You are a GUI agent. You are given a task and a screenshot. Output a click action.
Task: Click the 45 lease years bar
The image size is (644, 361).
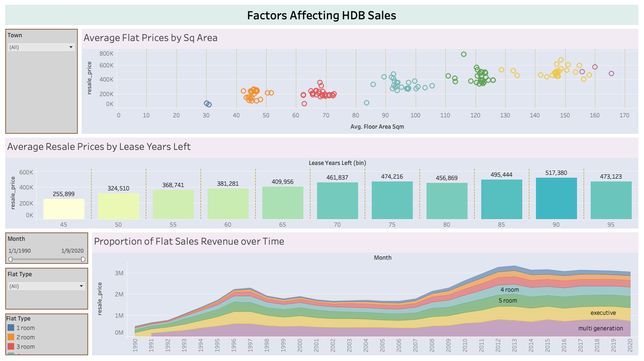(64, 209)
